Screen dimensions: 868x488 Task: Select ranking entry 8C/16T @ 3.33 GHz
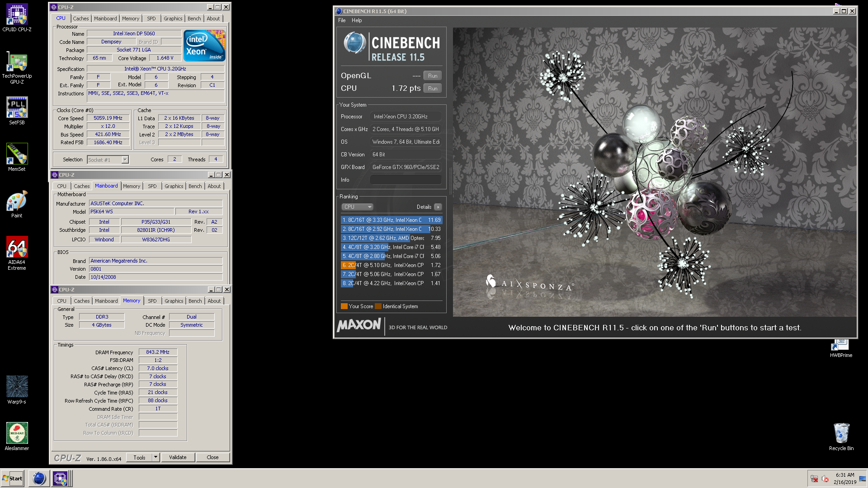tap(392, 220)
